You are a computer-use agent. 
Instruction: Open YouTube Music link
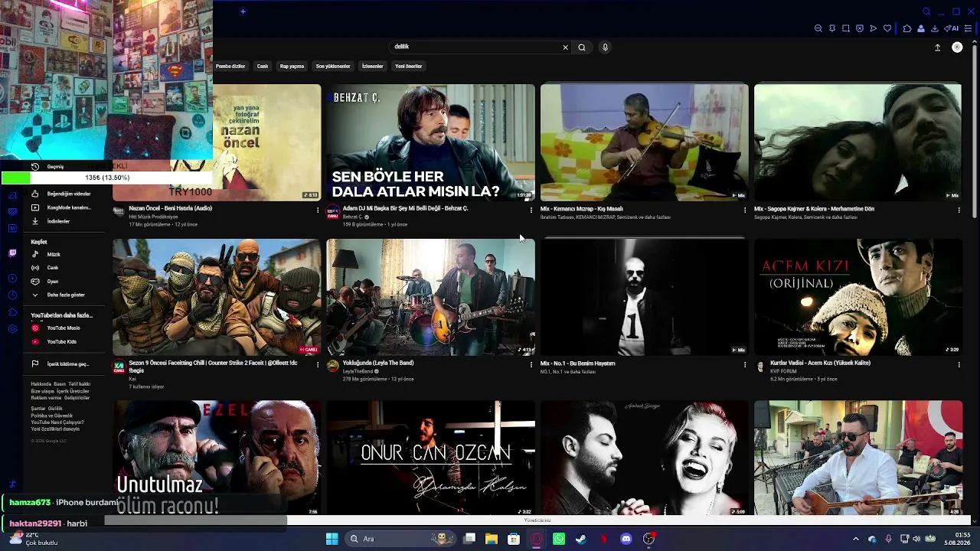click(x=57, y=328)
